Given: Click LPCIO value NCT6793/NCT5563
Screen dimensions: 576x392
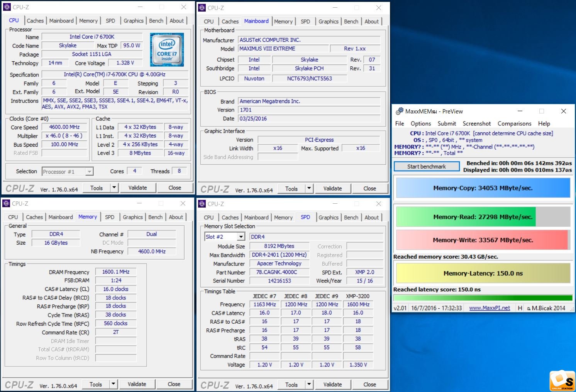Looking at the screenshot, I should [x=310, y=78].
